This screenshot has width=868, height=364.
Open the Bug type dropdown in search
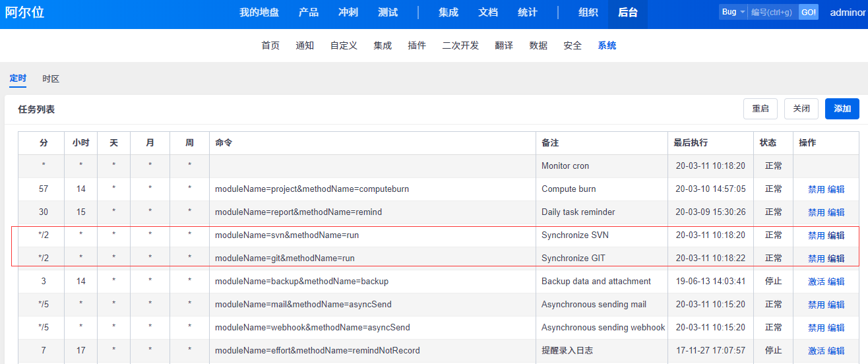(x=733, y=12)
